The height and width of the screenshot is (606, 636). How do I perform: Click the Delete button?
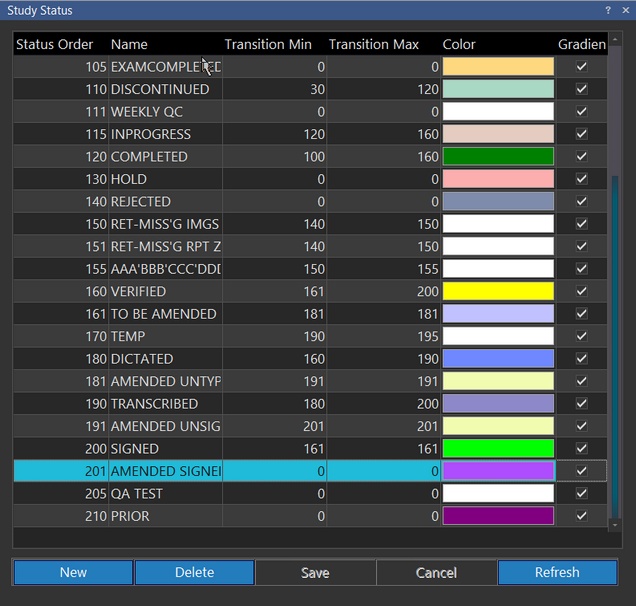click(x=194, y=572)
